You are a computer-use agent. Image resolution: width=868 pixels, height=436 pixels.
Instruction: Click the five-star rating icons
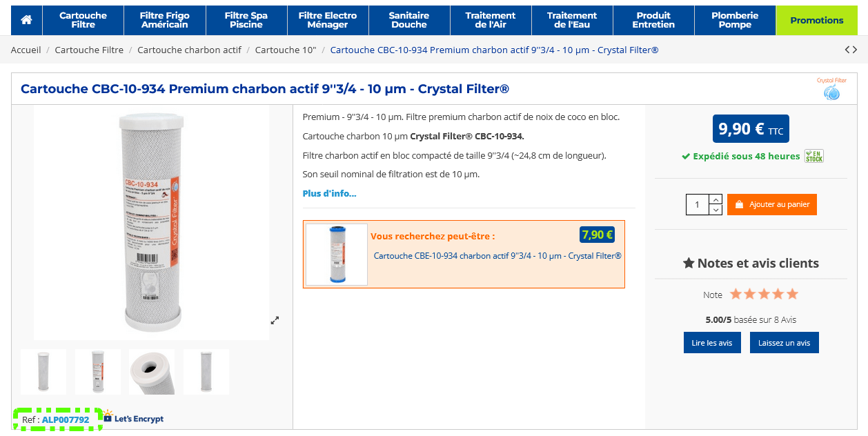pyautogui.click(x=764, y=295)
